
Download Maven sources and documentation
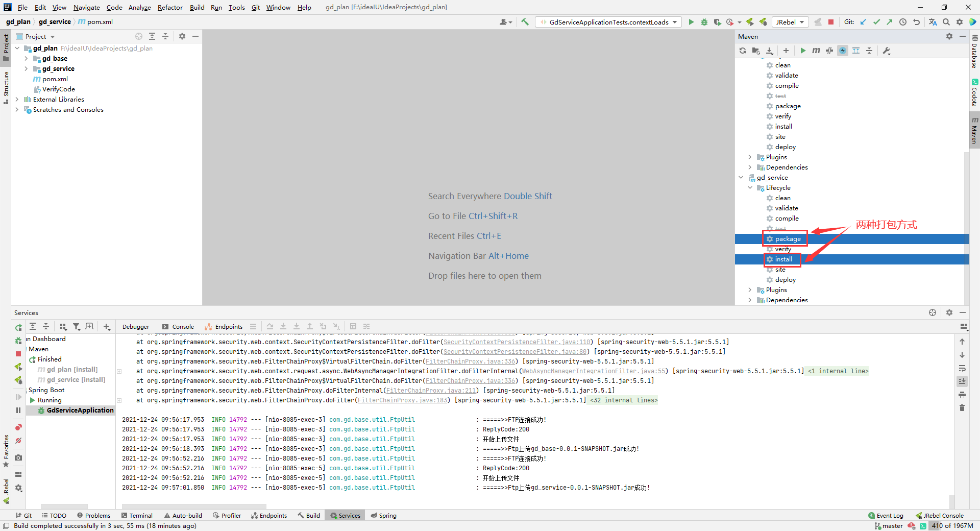pos(770,51)
